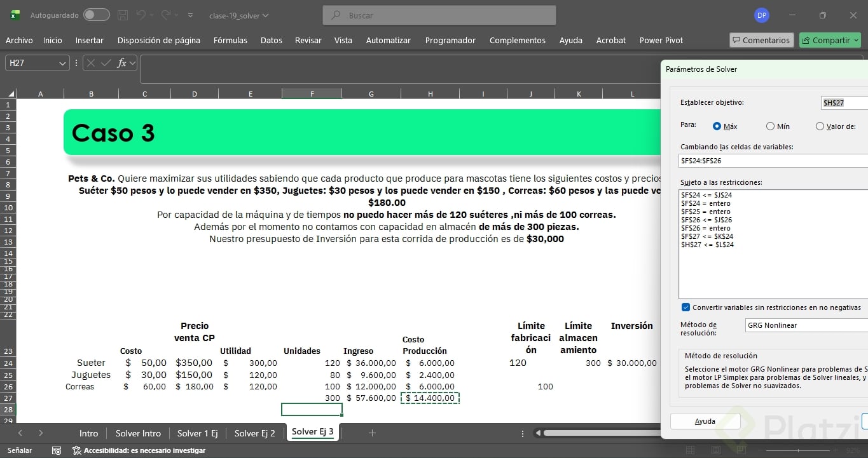The height and width of the screenshot is (458, 868).
Task: Click the Save icon in the title bar
Action: point(123,15)
